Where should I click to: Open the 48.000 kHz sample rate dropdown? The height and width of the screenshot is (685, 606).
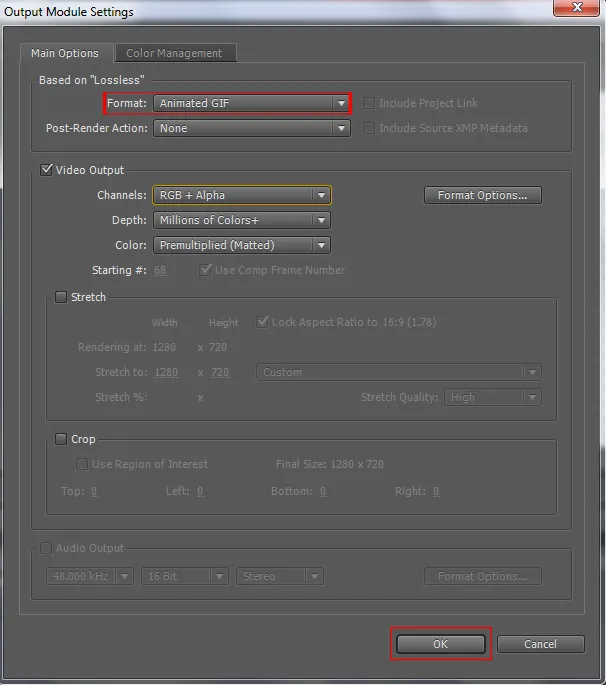(90, 576)
